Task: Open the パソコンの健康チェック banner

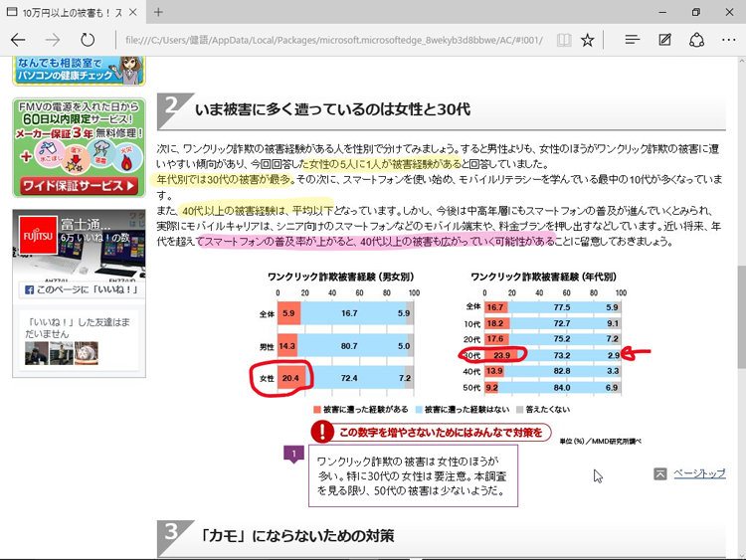Action: pos(79,72)
